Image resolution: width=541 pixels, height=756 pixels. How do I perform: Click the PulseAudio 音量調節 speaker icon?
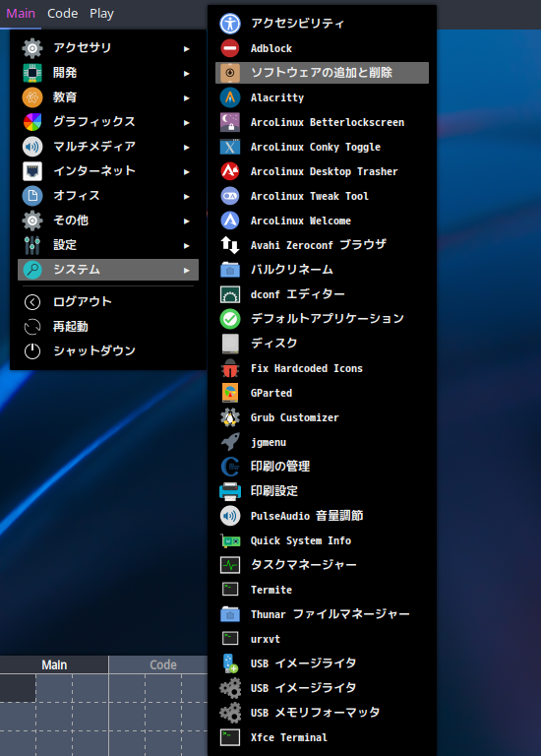click(x=230, y=516)
